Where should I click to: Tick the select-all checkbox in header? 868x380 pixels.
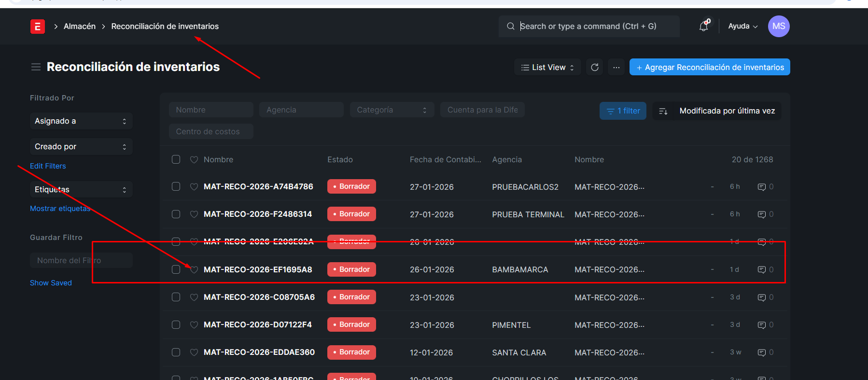tap(176, 159)
